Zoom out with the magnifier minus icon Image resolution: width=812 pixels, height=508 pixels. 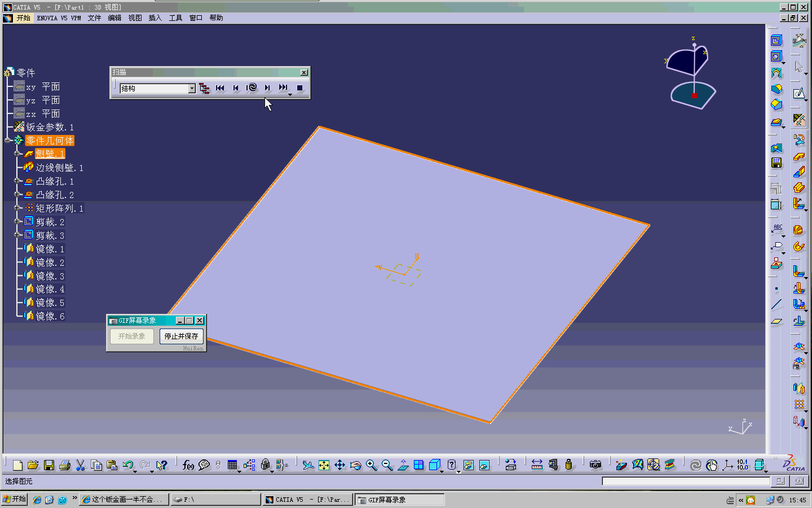pyautogui.click(x=387, y=465)
